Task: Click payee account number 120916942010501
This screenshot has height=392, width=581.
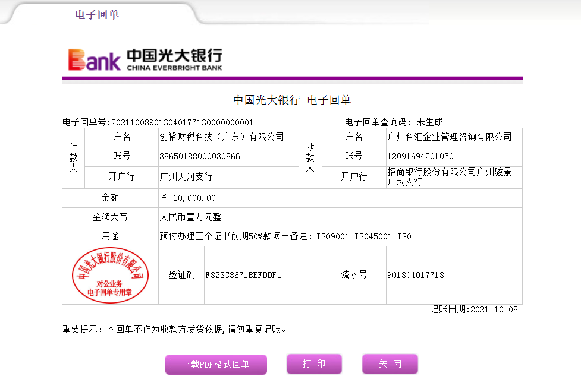Action: 422,157
